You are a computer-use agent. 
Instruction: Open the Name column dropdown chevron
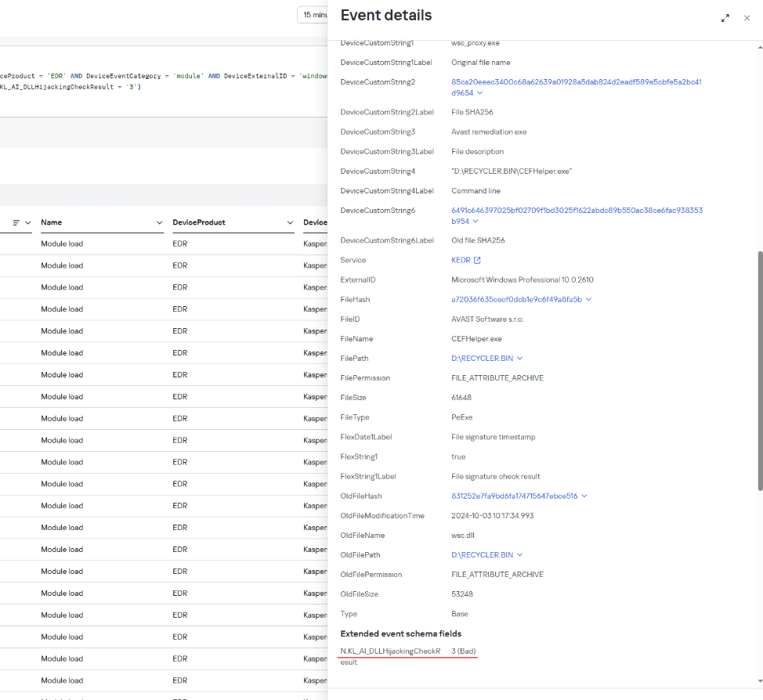click(160, 222)
